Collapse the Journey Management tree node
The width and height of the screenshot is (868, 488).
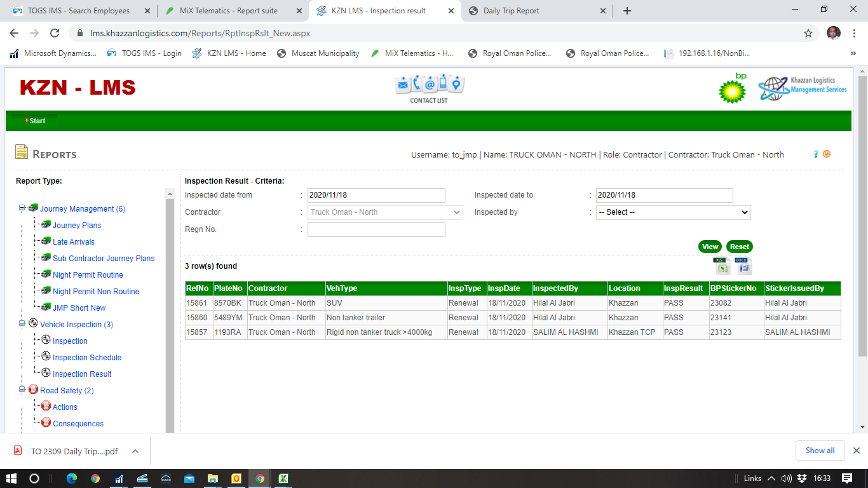[22, 208]
